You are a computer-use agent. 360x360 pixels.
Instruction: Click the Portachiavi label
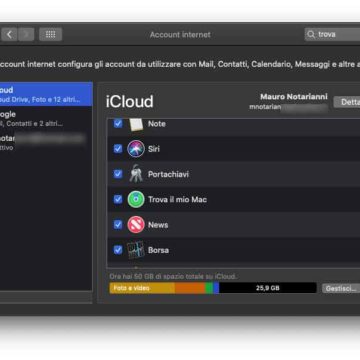click(168, 174)
